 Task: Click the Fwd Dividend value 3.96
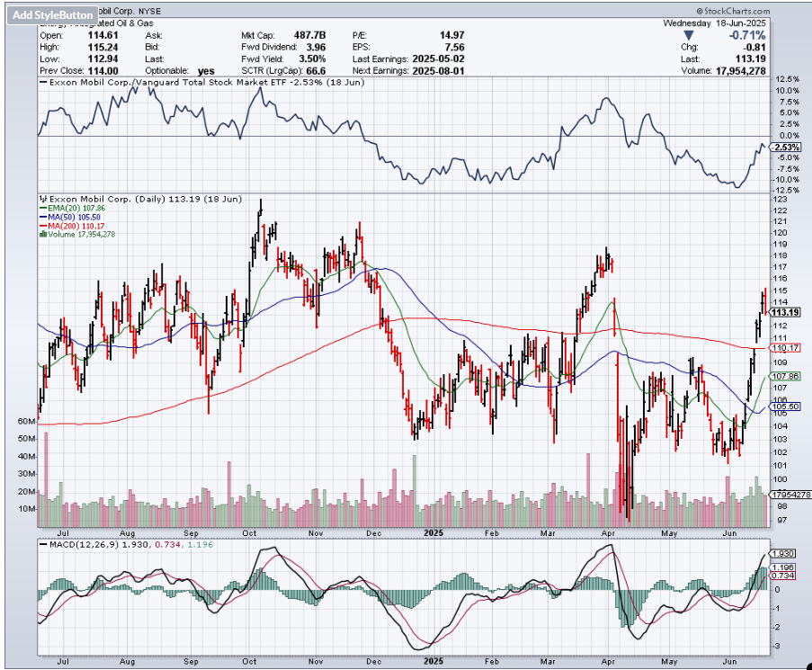click(x=316, y=47)
